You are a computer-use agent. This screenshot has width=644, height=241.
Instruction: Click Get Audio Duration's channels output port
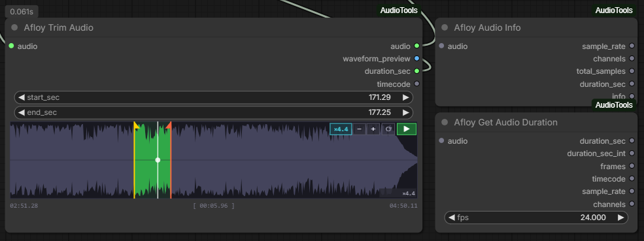632,204
